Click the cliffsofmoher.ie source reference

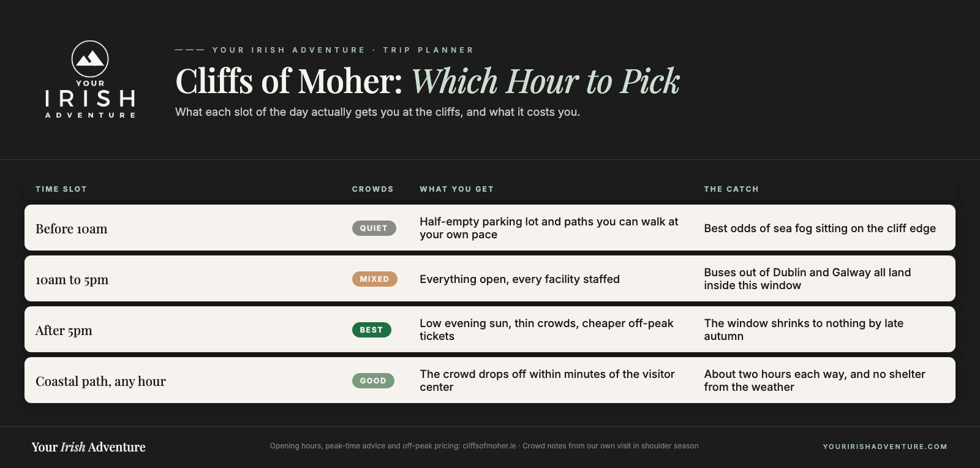[x=489, y=446]
